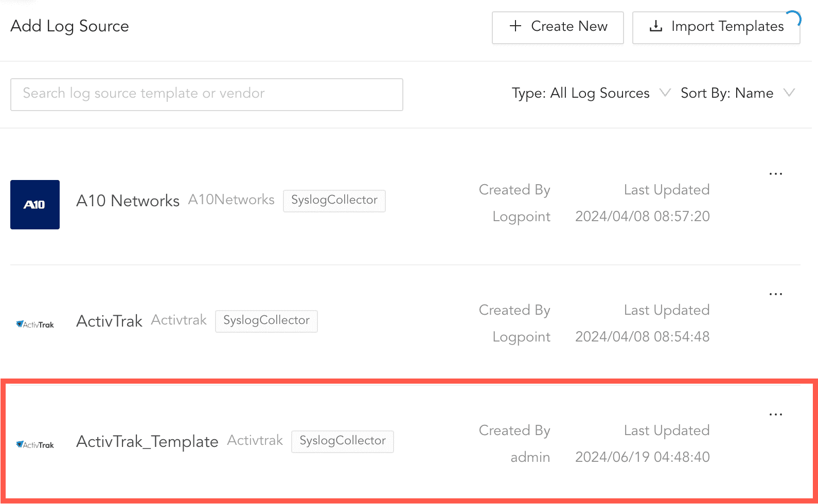The height and width of the screenshot is (504, 818).
Task: Click the ActivTrak_Template row logo
Action: (35, 445)
